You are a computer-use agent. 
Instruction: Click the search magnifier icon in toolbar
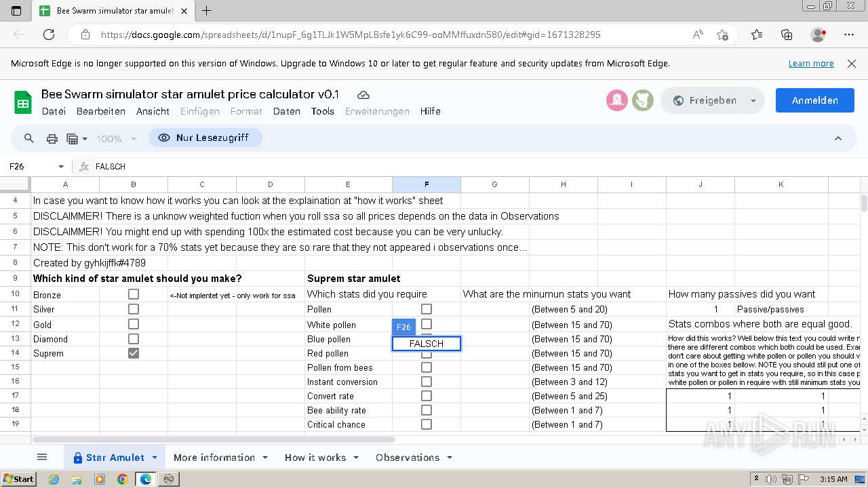coord(29,138)
